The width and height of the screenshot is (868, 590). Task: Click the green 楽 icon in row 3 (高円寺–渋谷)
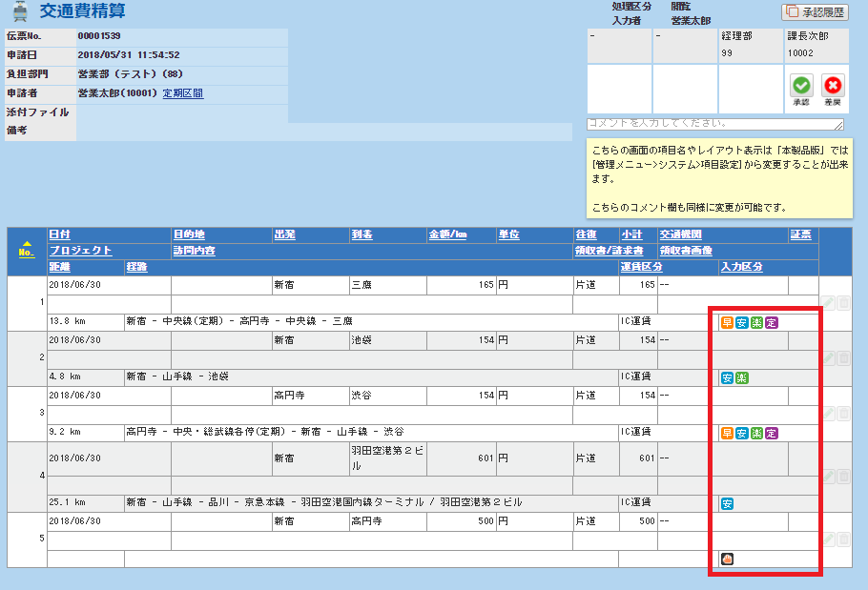[756, 433]
